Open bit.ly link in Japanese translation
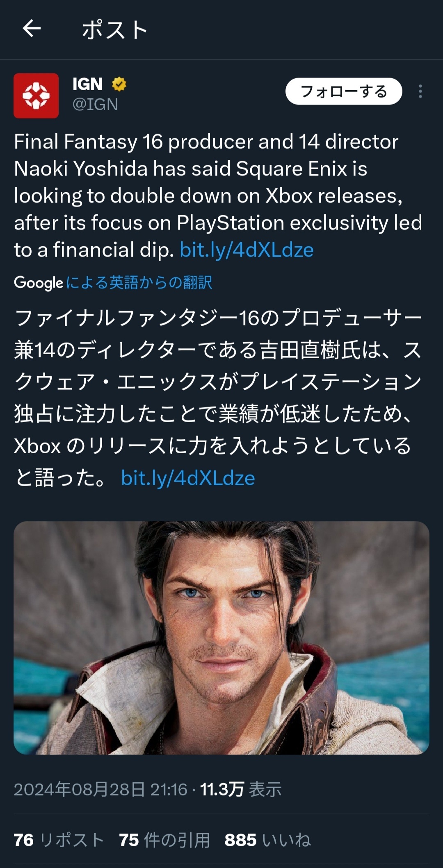Viewport: 443px width, 868px height. click(188, 478)
